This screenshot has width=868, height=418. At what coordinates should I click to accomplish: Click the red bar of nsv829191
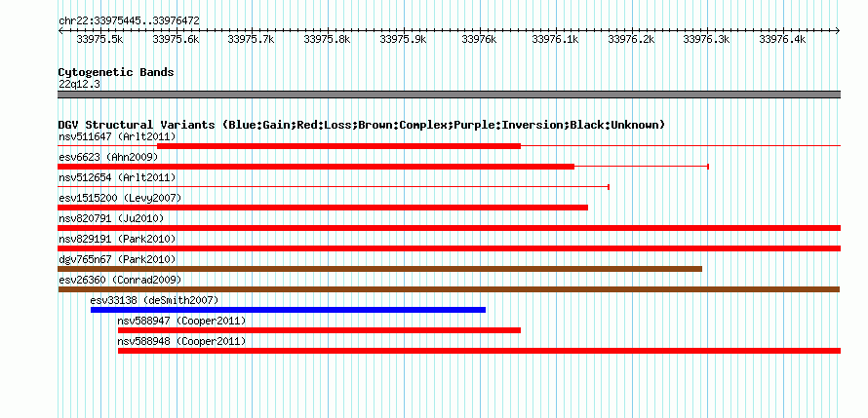tap(450, 248)
